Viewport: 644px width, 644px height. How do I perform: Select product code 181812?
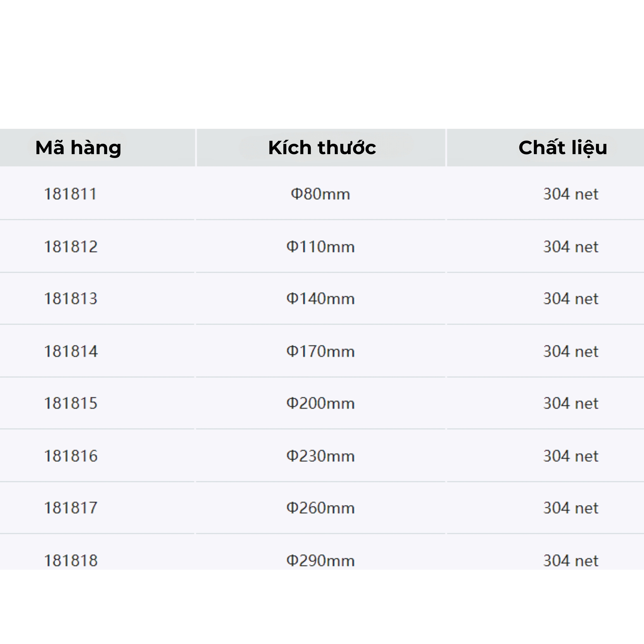pyautogui.click(x=71, y=247)
